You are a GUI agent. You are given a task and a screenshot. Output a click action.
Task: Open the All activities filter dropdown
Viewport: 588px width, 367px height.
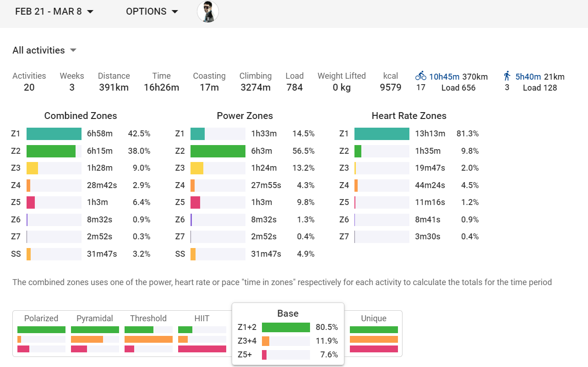pyautogui.click(x=44, y=50)
